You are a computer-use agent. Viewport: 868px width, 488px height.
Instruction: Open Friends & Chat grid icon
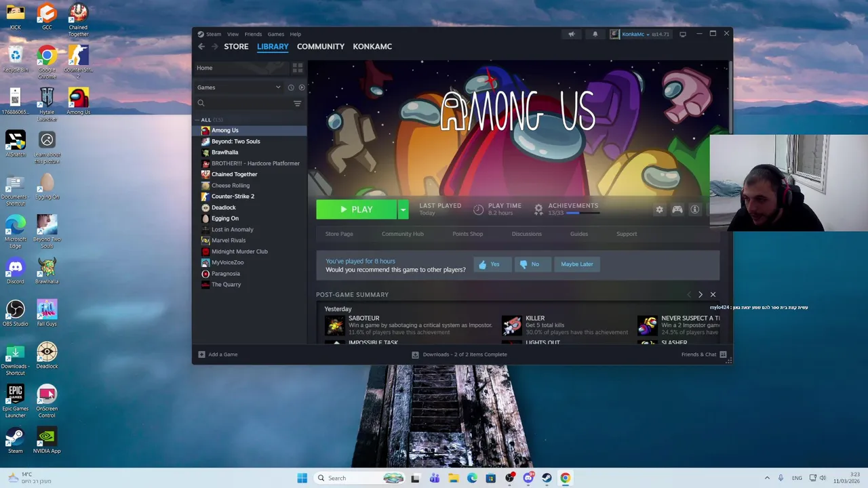723,354
